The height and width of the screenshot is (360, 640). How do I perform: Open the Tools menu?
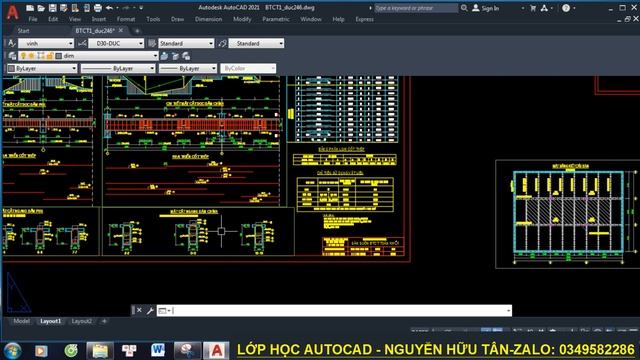pos(153,19)
